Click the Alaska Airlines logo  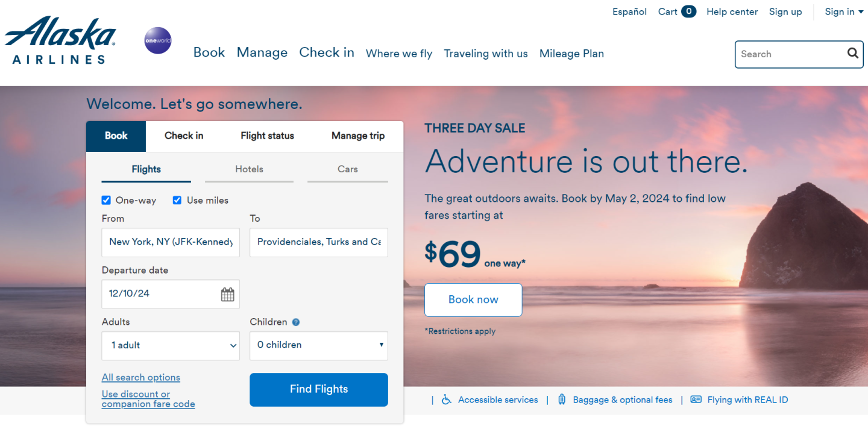(60, 41)
